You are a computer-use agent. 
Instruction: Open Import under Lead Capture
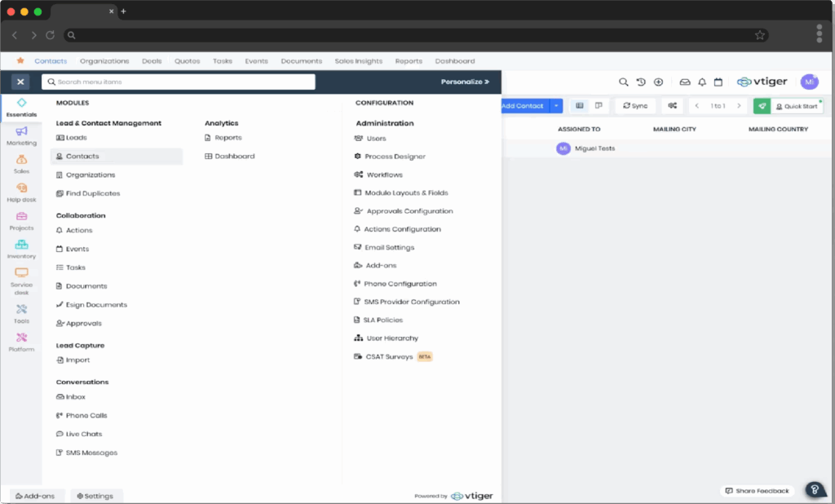pyautogui.click(x=73, y=360)
